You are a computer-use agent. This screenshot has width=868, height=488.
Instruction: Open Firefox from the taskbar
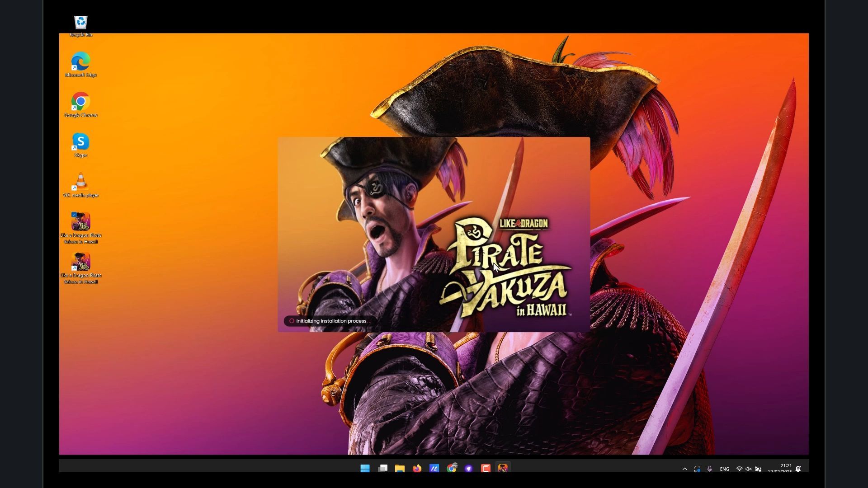pos(417,469)
